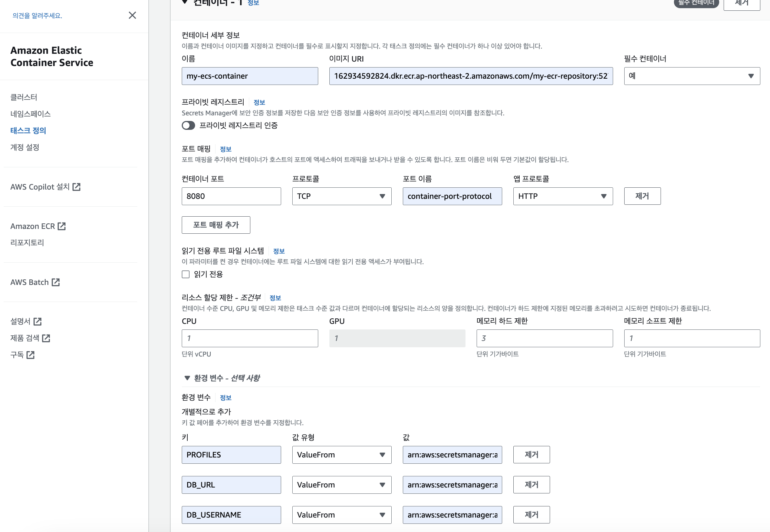Click external link icon next to AWS Copilot 설치
This screenshot has width=770, height=532.
[x=76, y=187]
